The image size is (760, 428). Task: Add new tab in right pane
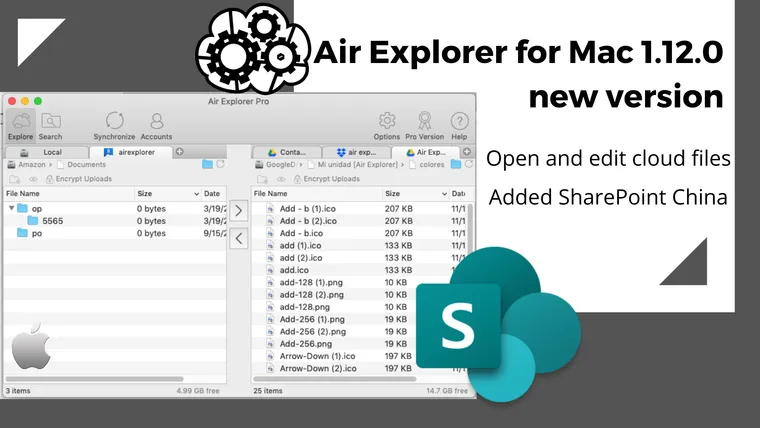[467, 152]
